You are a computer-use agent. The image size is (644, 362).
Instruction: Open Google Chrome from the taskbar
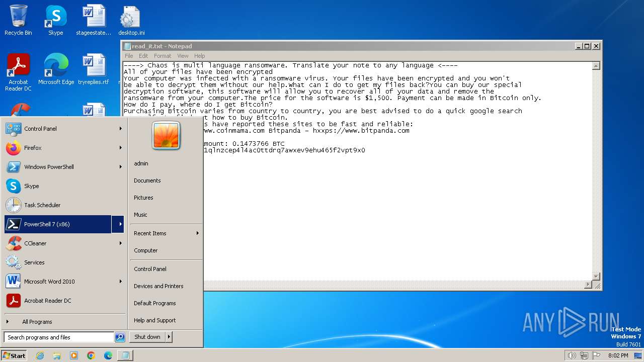91,355
